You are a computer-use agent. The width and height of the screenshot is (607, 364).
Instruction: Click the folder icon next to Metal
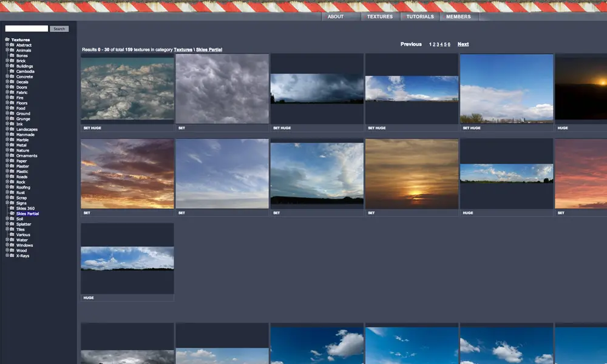tap(12, 144)
